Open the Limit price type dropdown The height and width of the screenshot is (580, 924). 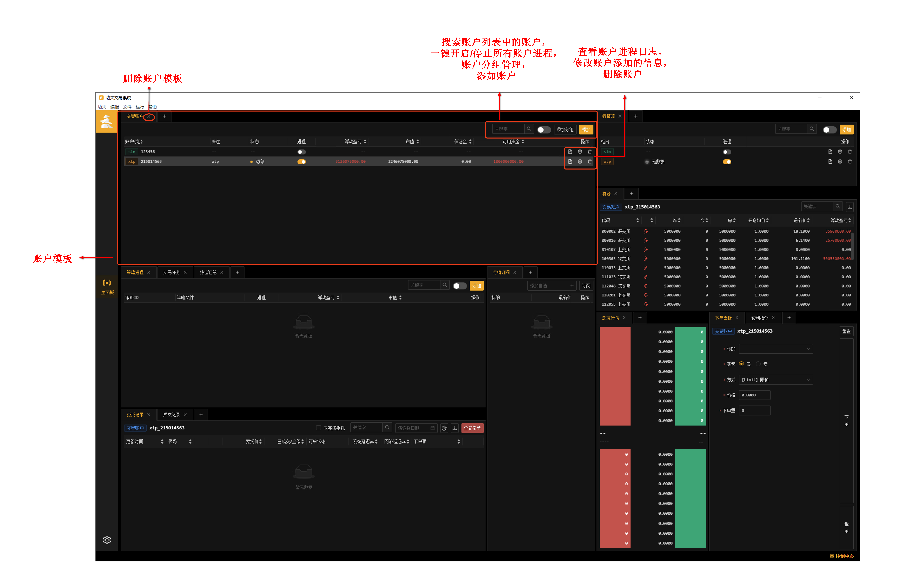click(776, 380)
